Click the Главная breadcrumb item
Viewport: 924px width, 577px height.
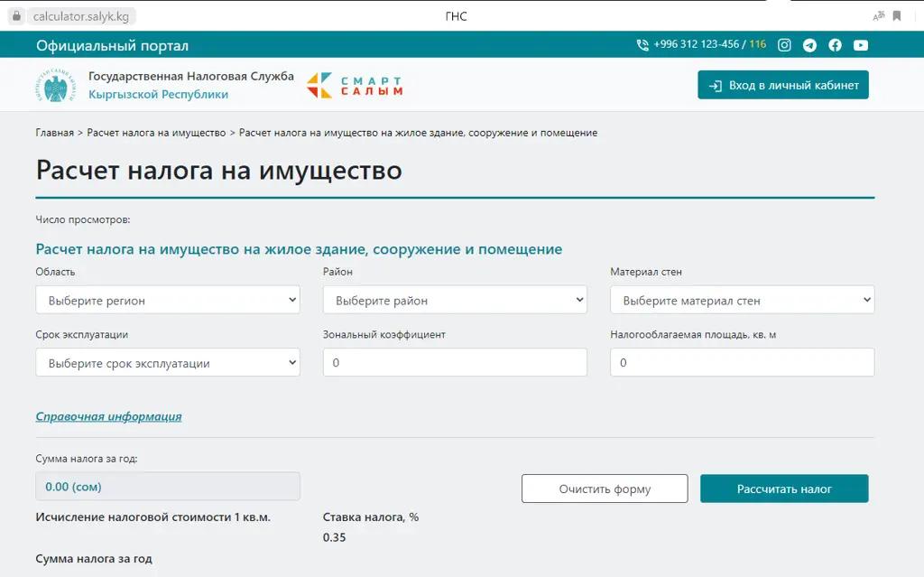52,132
